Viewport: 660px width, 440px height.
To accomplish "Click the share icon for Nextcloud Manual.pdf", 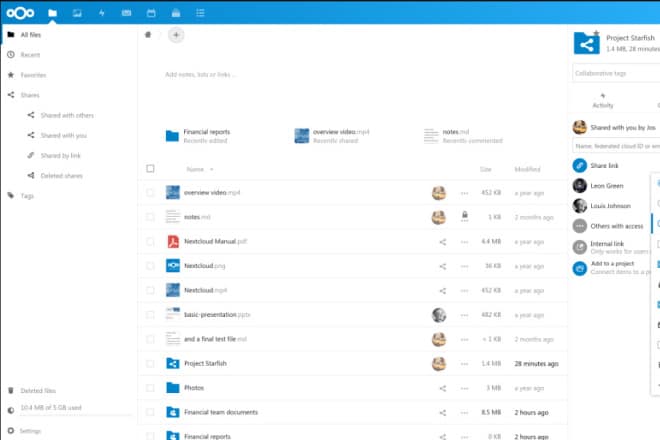I will pos(442,241).
